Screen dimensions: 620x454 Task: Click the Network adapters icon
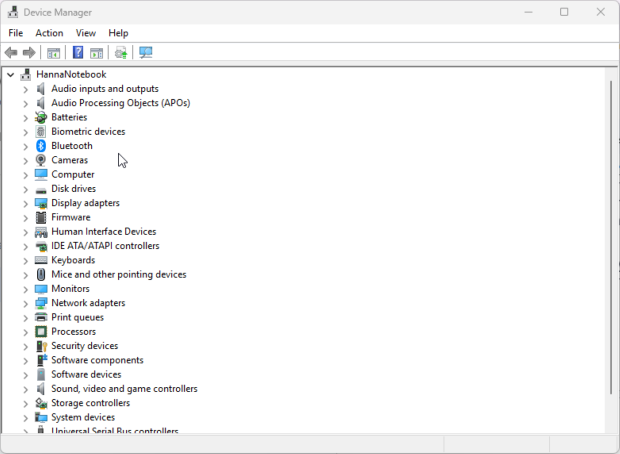coord(41,303)
